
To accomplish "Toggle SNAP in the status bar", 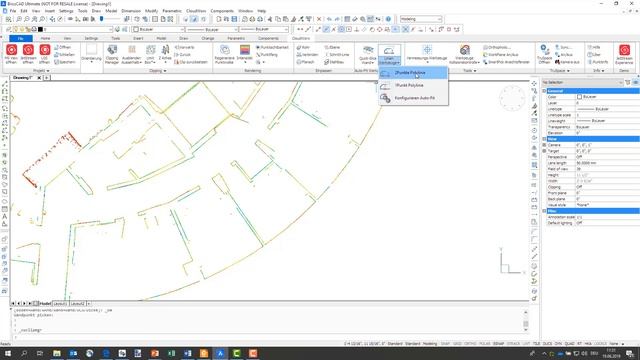I will 445,344.
